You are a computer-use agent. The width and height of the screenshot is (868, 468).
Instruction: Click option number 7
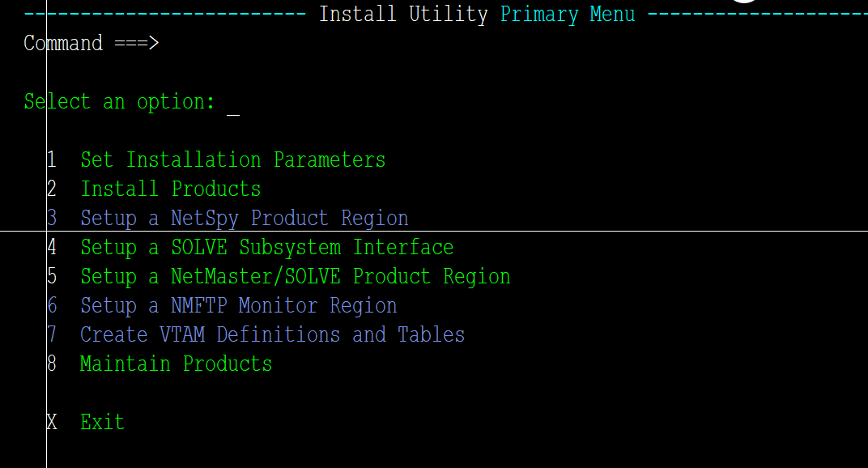(52, 335)
